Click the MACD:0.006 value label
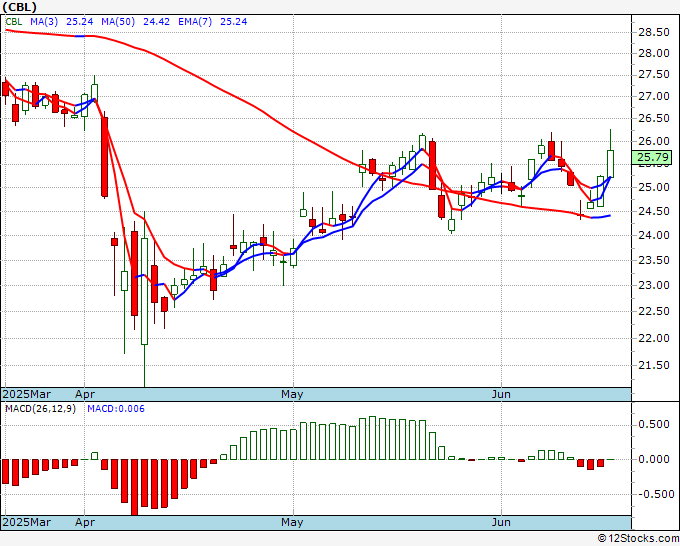Viewport: 680px width, 546px height. coord(116,409)
